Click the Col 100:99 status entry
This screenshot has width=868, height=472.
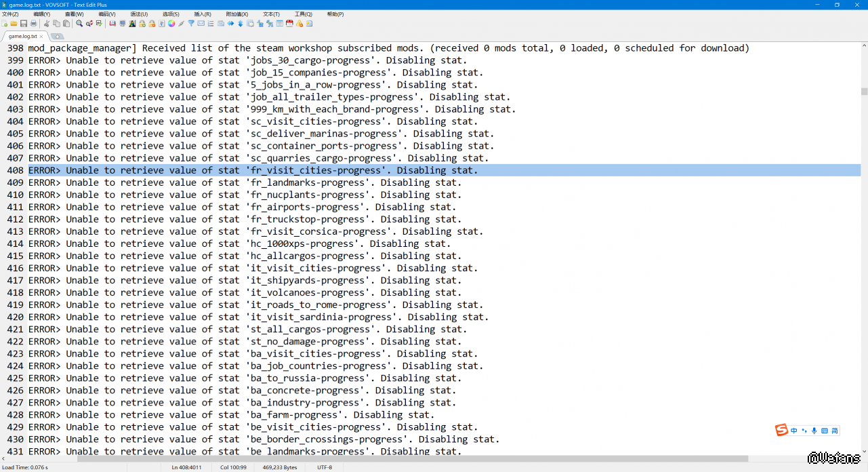[x=233, y=467]
